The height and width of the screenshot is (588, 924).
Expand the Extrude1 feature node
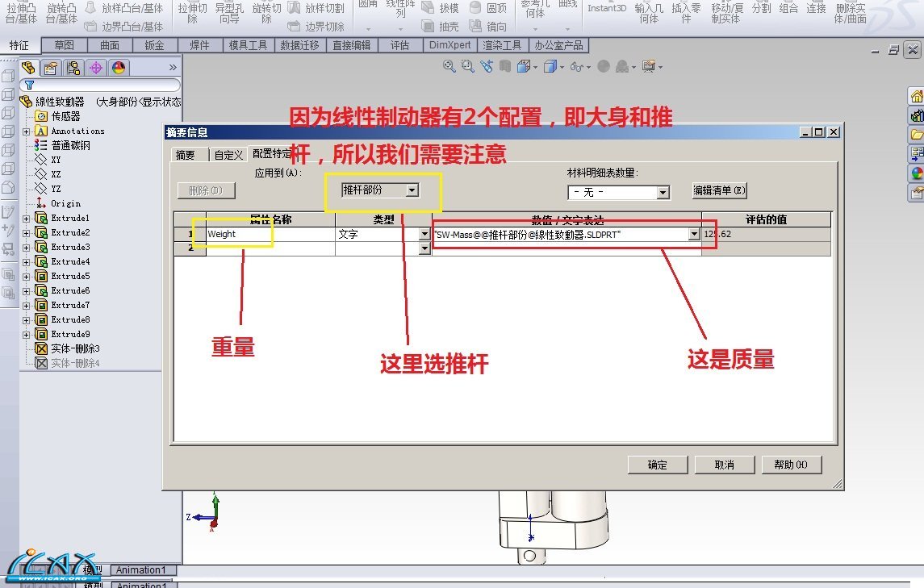point(26,219)
